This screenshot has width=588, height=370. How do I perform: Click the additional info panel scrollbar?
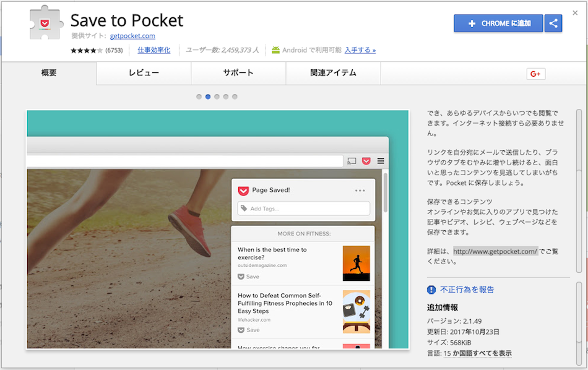[x=579, y=323]
